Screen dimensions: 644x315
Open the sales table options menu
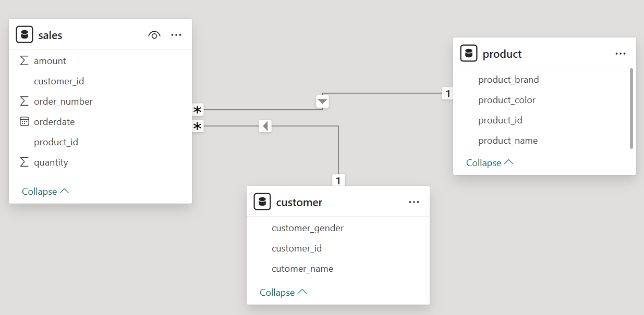pos(176,34)
